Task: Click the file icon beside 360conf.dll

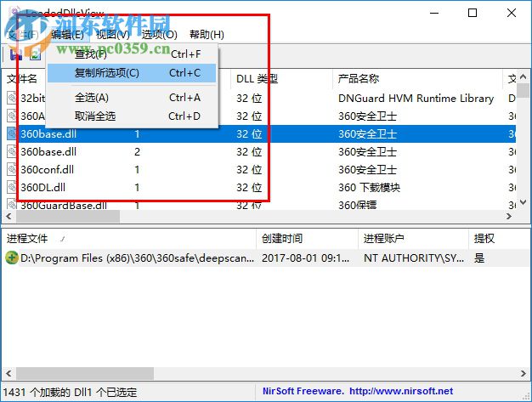Action: pos(12,169)
